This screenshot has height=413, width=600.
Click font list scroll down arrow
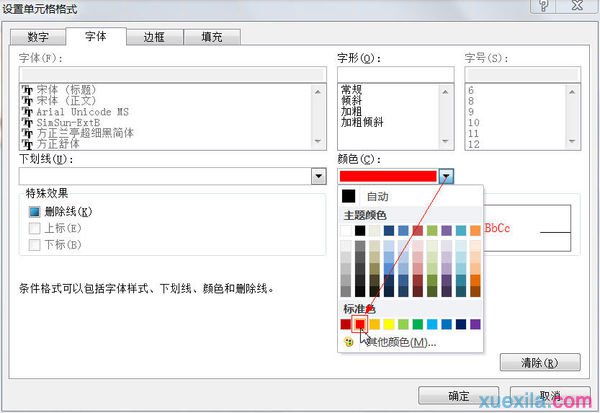click(x=318, y=141)
